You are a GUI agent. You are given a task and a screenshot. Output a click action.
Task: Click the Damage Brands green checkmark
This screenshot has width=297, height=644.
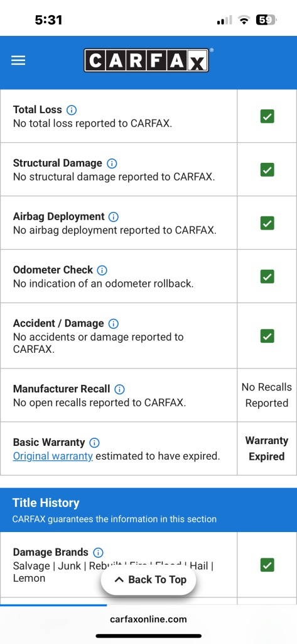pos(267,565)
